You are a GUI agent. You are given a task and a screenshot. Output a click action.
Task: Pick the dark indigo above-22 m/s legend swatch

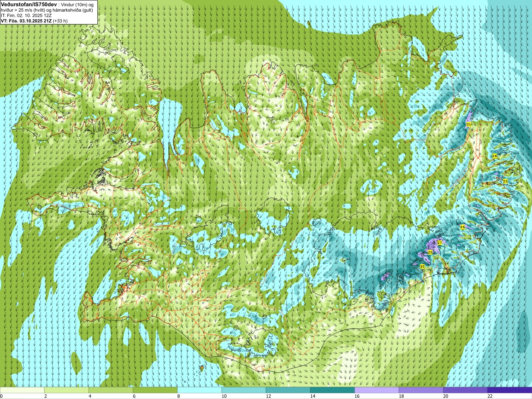coord(510,390)
